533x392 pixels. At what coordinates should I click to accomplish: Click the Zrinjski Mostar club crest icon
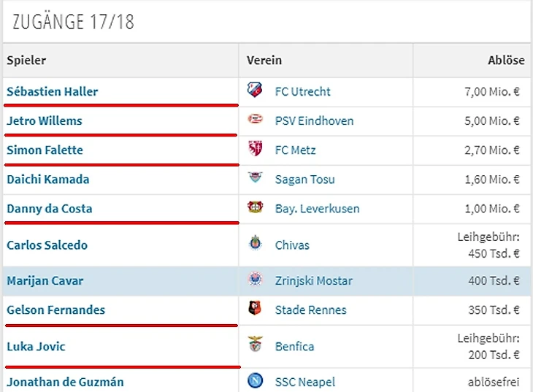[x=255, y=280]
